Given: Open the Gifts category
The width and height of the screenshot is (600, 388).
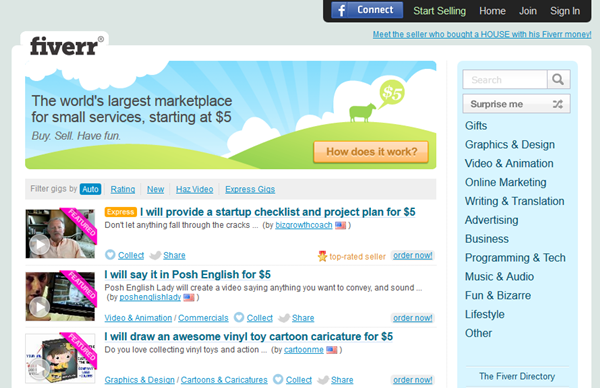Looking at the screenshot, I should click(x=476, y=126).
